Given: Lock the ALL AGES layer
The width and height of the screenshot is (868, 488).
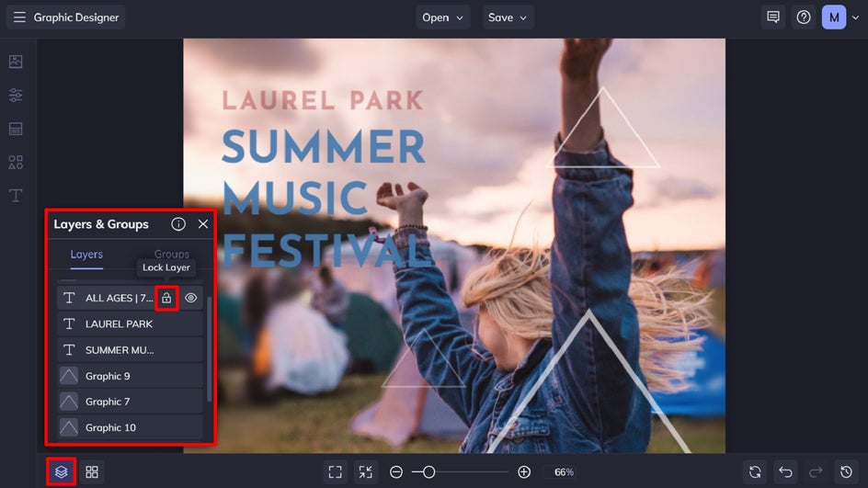Looking at the screenshot, I should (166, 298).
